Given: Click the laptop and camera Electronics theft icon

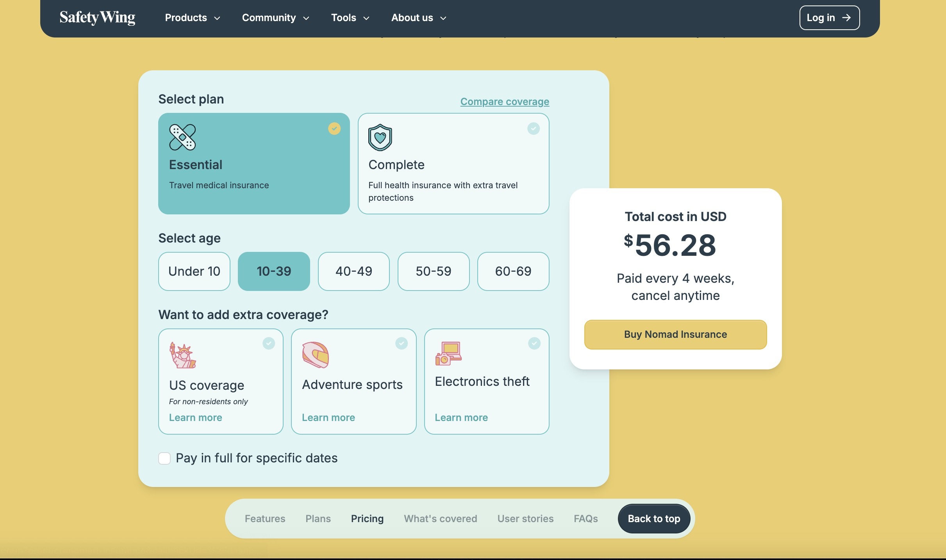Looking at the screenshot, I should [x=448, y=353].
